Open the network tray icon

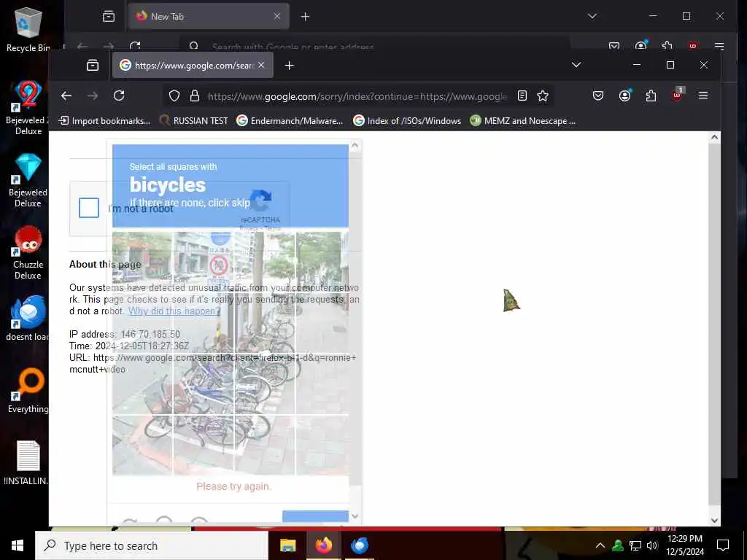coord(635,545)
